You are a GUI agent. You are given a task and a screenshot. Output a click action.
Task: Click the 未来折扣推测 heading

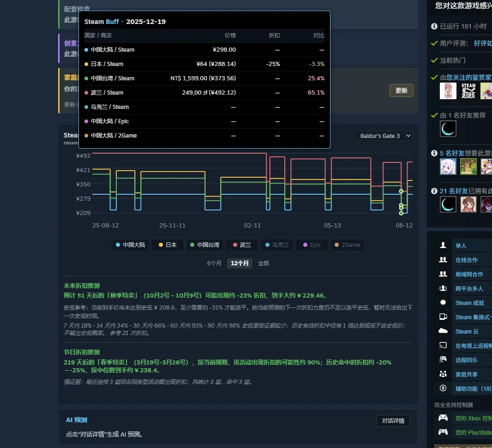pos(82,286)
